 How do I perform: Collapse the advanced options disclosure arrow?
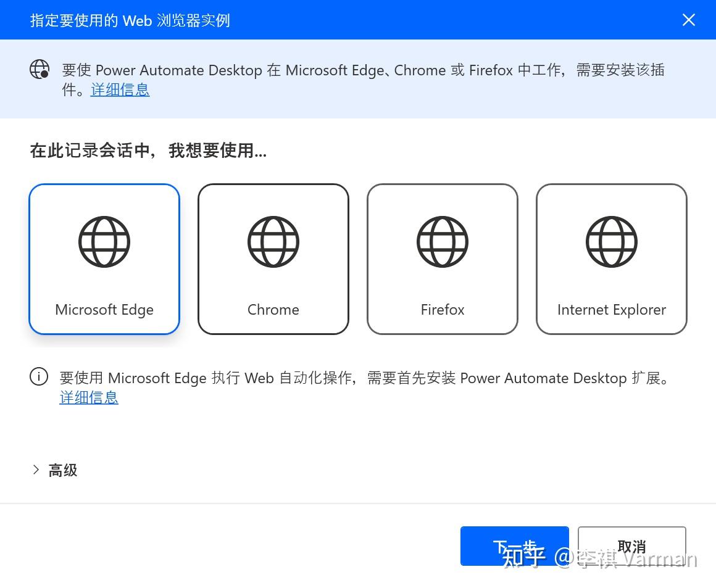36,470
